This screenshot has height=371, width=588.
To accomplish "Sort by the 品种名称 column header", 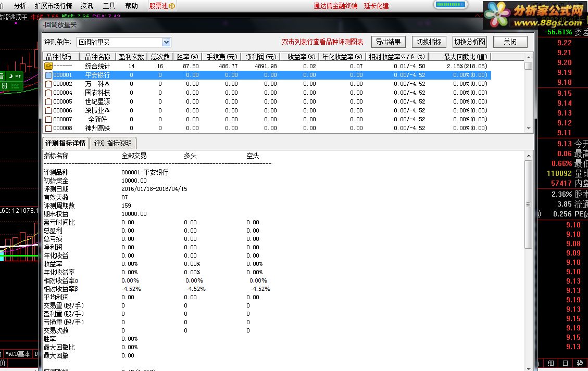I will [x=97, y=57].
